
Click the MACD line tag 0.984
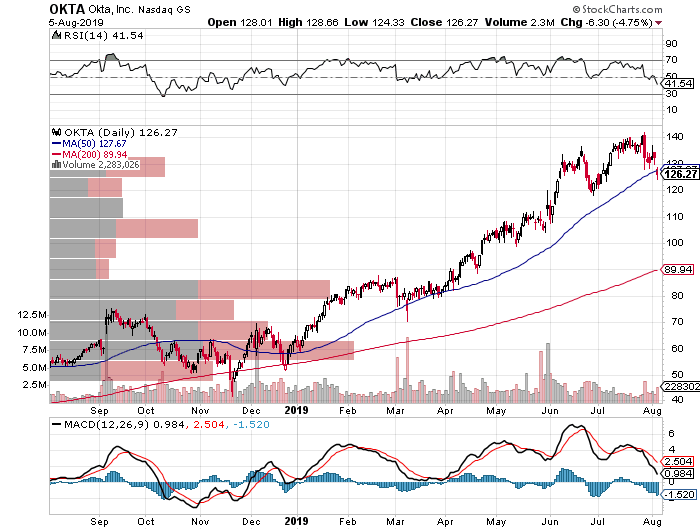pos(678,474)
